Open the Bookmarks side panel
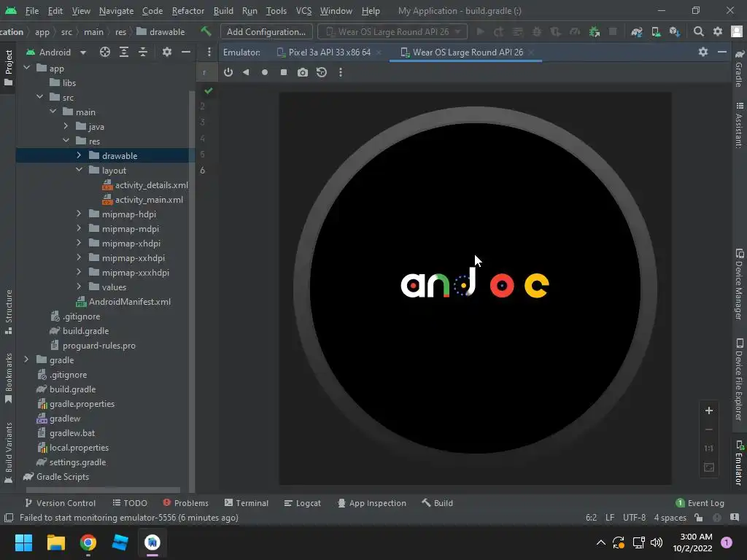 click(8, 378)
